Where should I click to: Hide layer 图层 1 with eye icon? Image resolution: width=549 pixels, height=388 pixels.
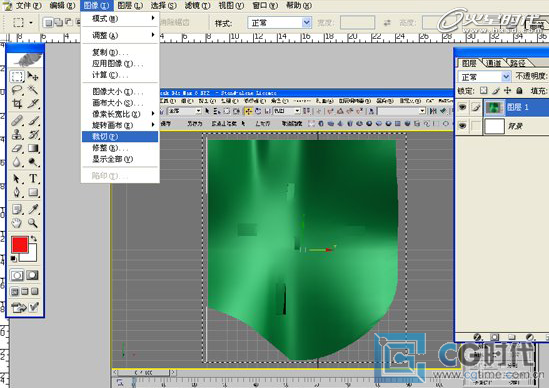[x=463, y=108]
